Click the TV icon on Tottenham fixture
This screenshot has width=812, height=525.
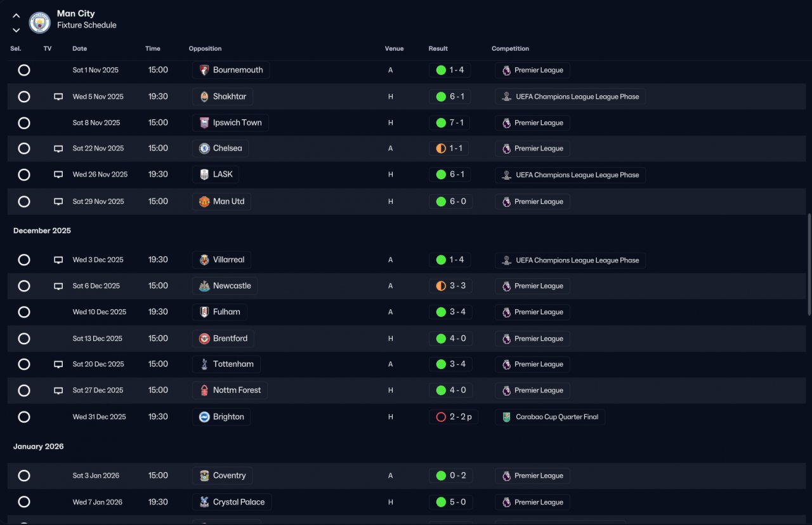[x=58, y=364]
